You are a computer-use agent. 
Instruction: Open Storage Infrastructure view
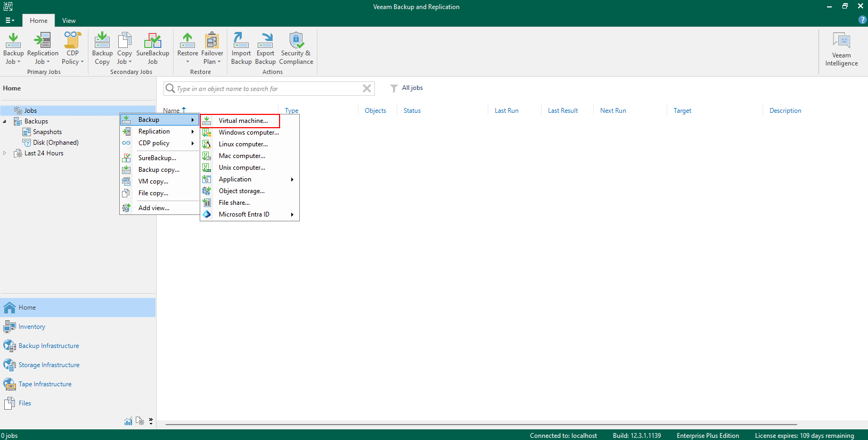point(78,365)
